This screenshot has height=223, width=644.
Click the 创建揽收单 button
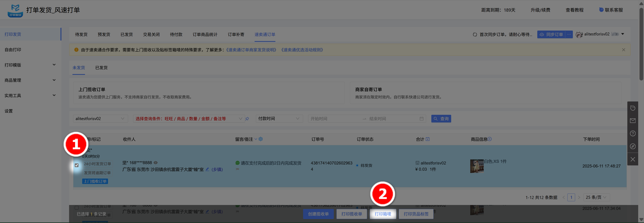coord(318,214)
